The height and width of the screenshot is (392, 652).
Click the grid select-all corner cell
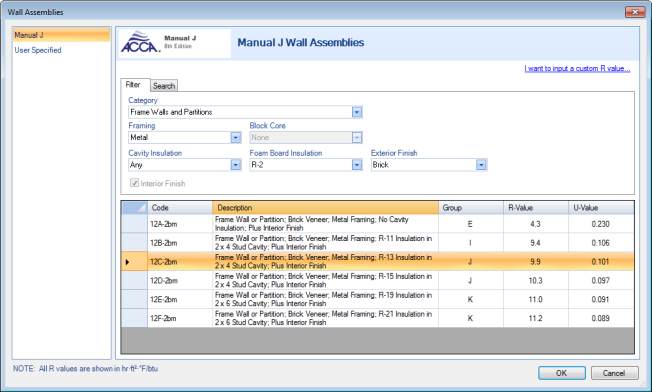click(134, 207)
